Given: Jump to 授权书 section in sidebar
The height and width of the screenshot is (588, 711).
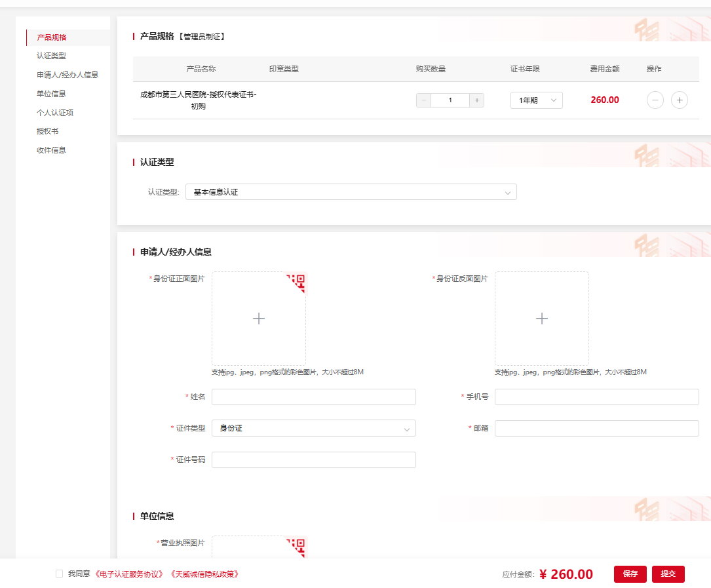Looking at the screenshot, I should coord(47,131).
